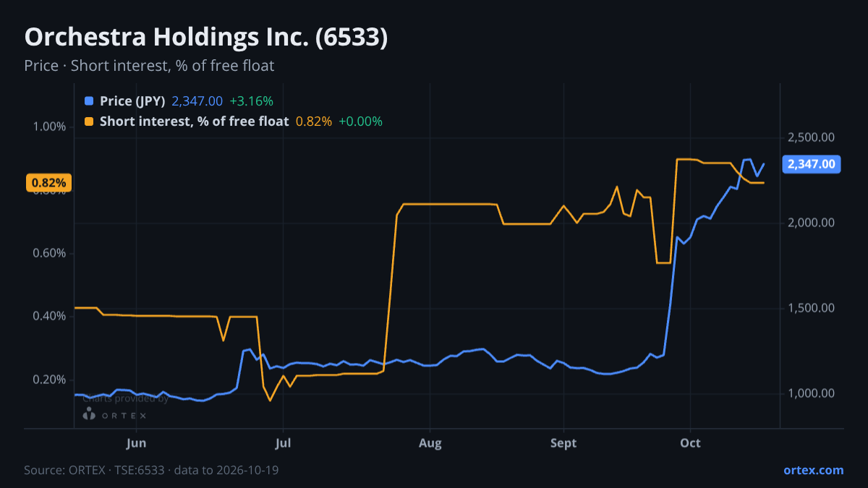Viewport: 868px width, 488px height.
Task: Click the 0.60% left axis label
Action: pyautogui.click(x=50, y=254)
